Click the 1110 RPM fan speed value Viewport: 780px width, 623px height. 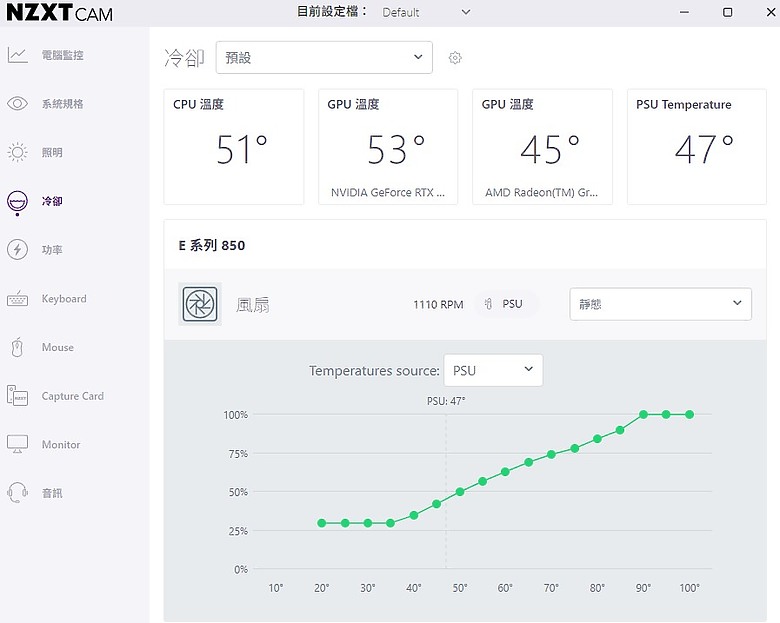[438, 305]
